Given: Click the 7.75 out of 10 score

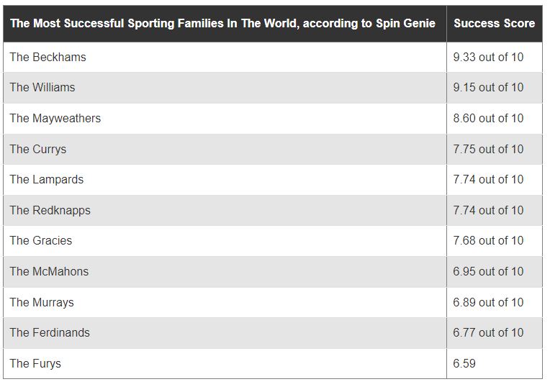Looking at the screenshot, I should [488, 149].
